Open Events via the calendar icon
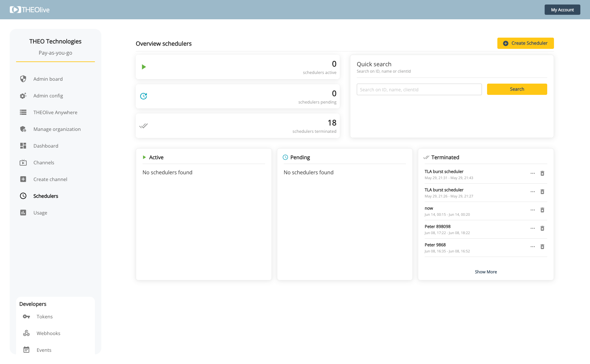Image resolution: width=590 pixels, height=364 pixels. click(x=26, y=350)
